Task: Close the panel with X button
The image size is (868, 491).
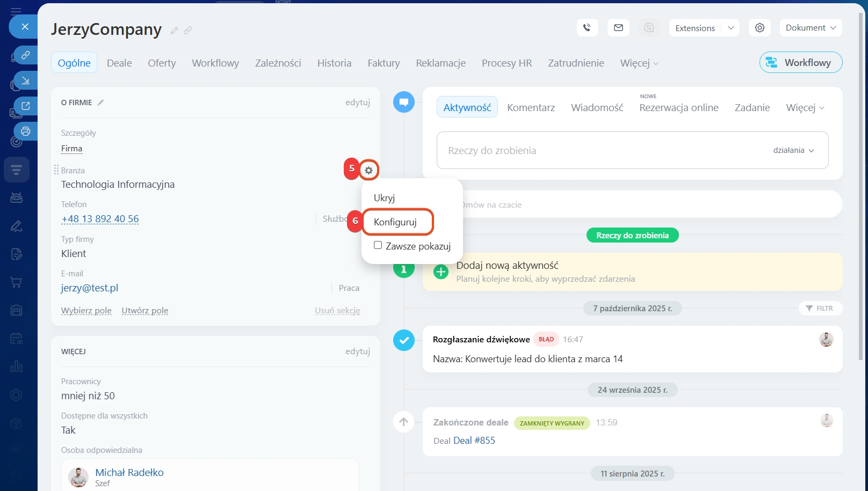Action: 25,26
